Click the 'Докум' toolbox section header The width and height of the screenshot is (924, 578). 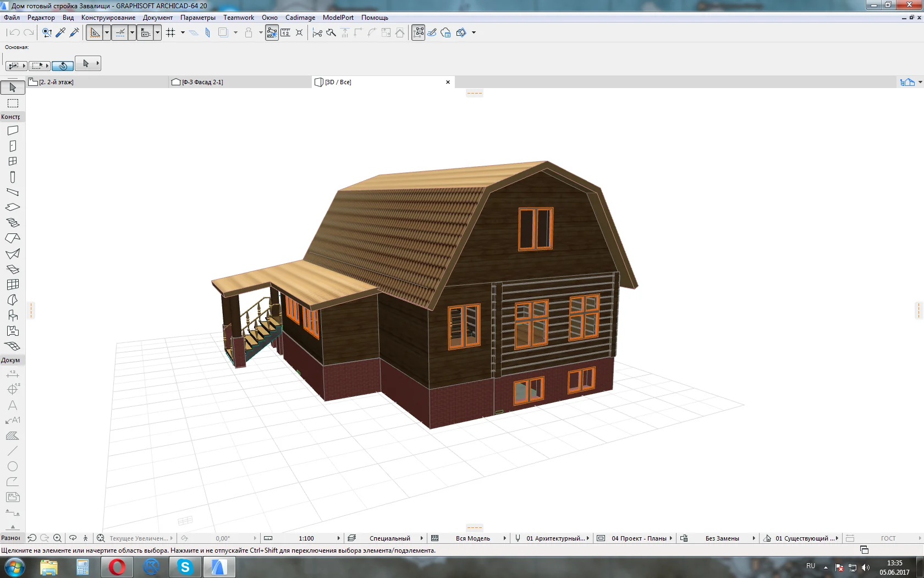11,360
